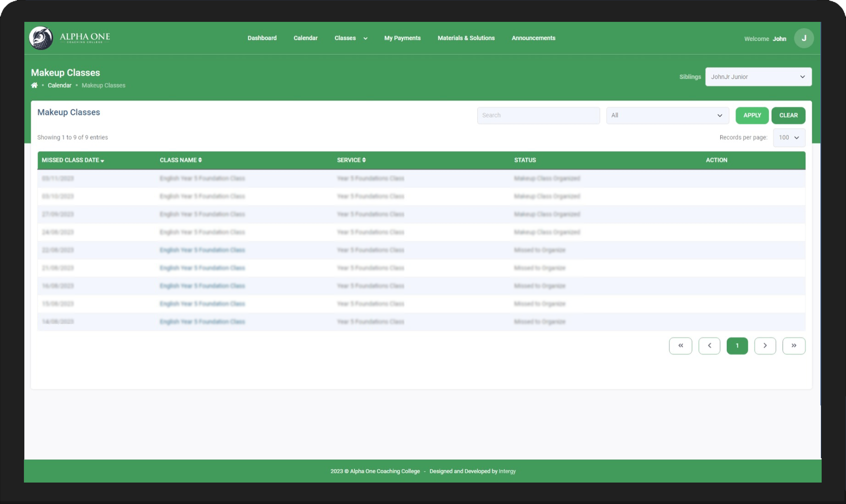
Task: Click the APPLY filter button
Action: click(x=752, y=115)
